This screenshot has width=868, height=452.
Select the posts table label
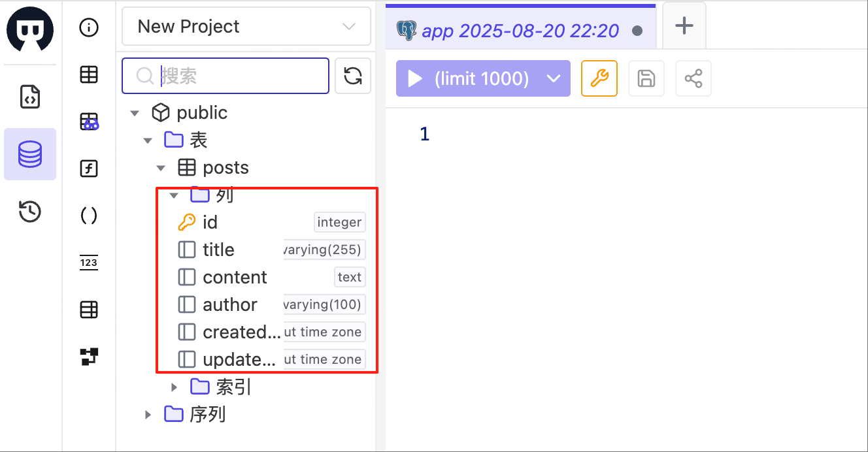[225, 168]
